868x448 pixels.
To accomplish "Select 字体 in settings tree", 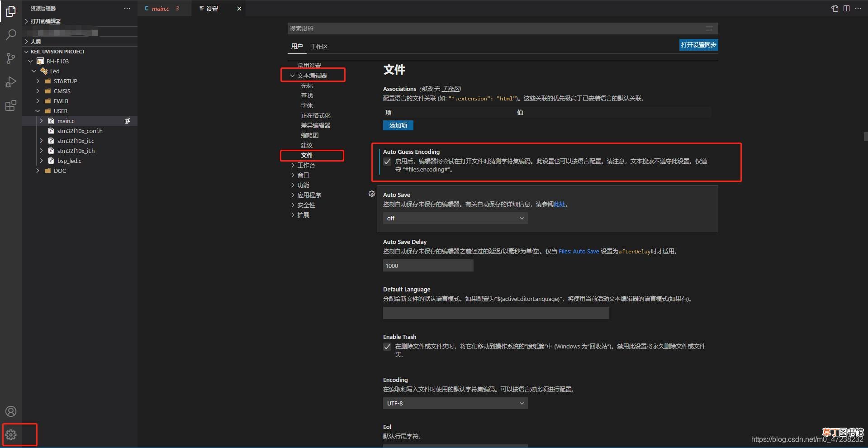I will pos(307,105).
